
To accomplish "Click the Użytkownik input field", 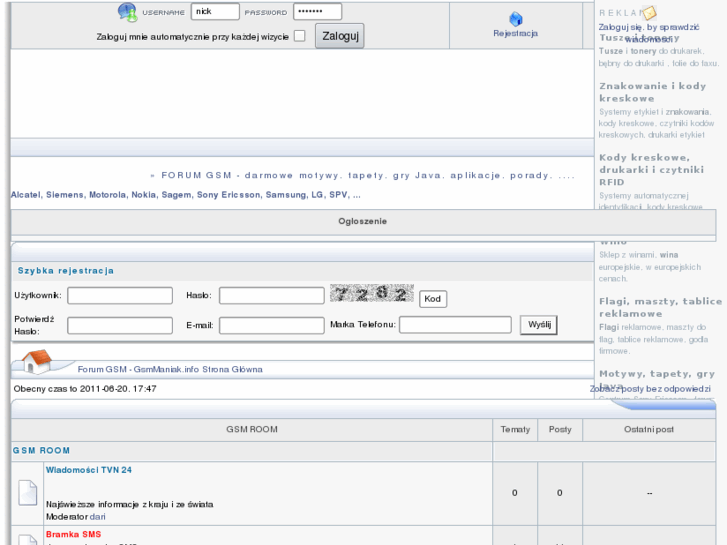I will 120,295.
